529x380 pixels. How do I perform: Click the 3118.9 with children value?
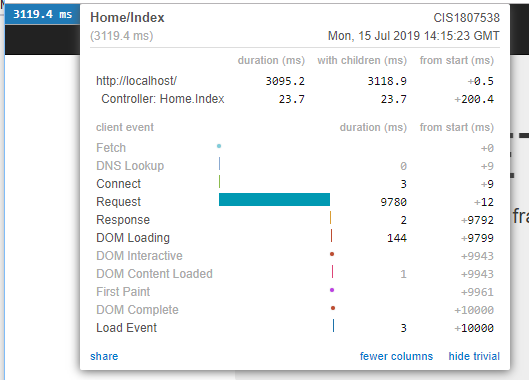(x=387, y=81)
